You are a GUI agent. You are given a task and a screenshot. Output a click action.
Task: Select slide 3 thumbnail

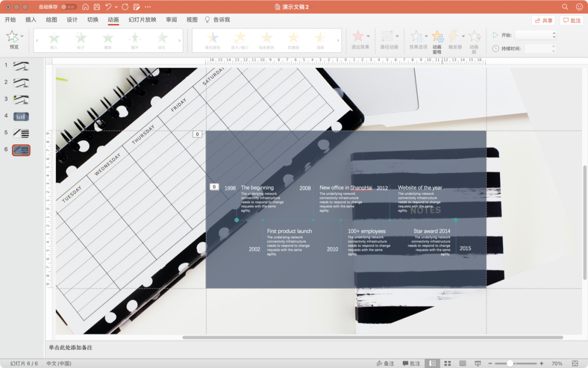pos(21,100)
